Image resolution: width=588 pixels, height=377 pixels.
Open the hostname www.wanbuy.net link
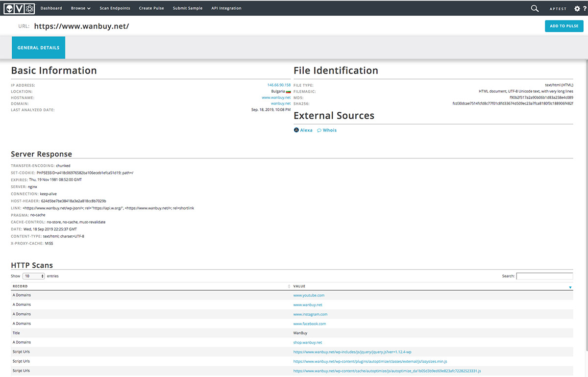[x=276, y=98]
